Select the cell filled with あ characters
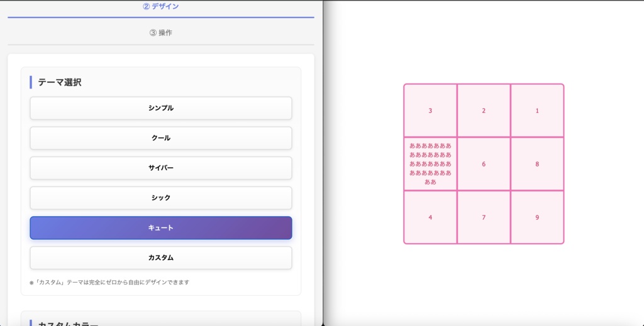 coord(430,164)
